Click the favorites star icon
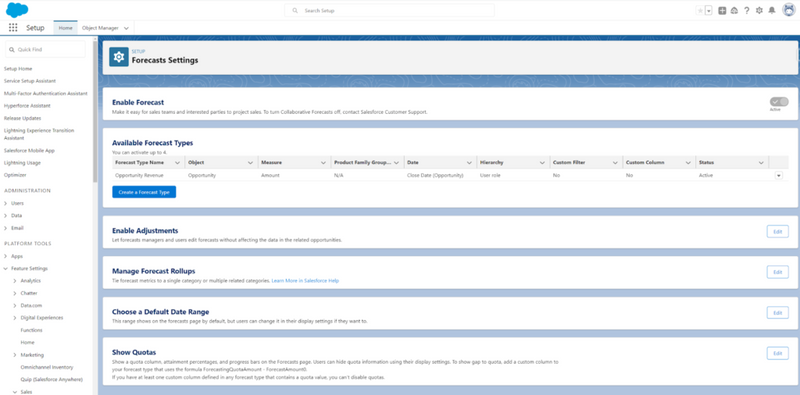The width and height of the screenshot is (800, 395). click(x=700, y=11)
